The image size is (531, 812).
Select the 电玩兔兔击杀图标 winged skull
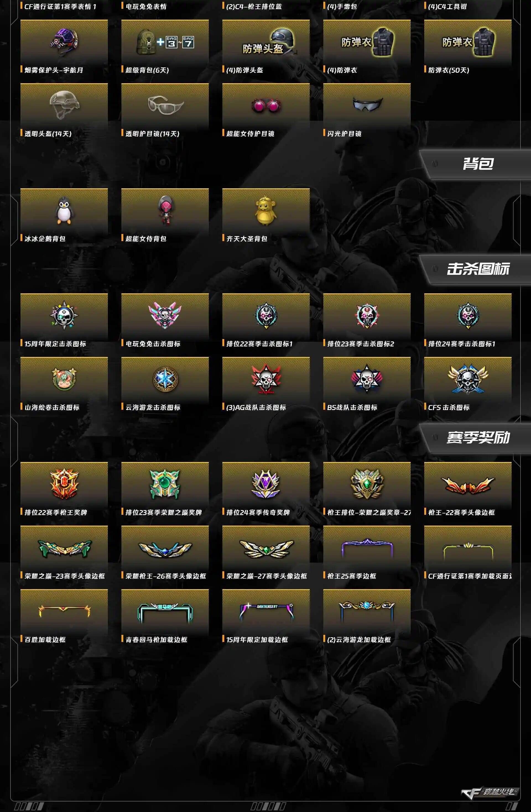[165, 315]
